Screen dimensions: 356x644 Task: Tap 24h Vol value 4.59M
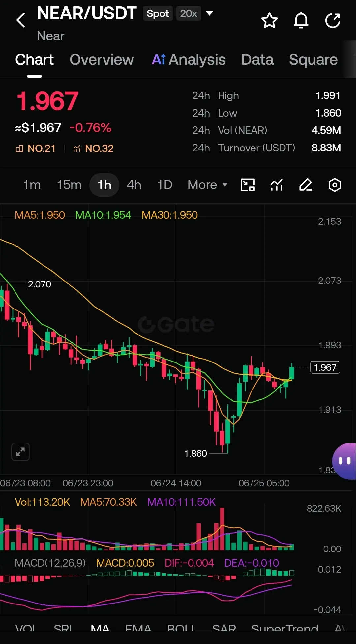pyautogui.click(x=326, y=130)
